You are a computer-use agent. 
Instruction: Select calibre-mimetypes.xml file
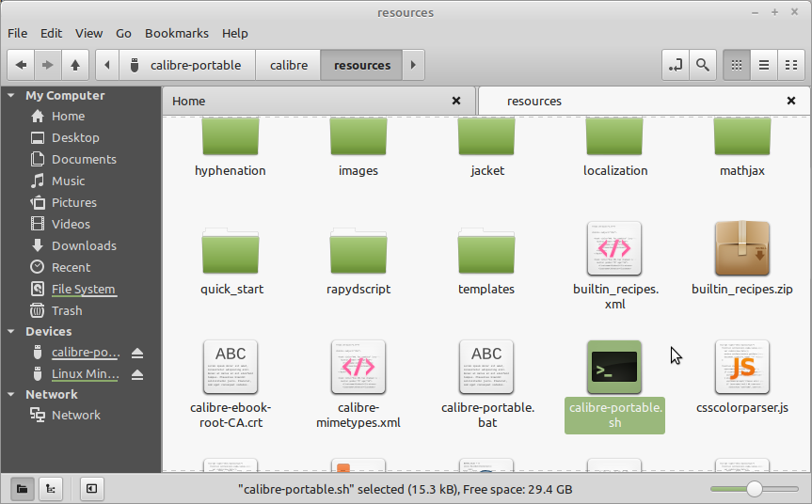(x=358, y=385)
